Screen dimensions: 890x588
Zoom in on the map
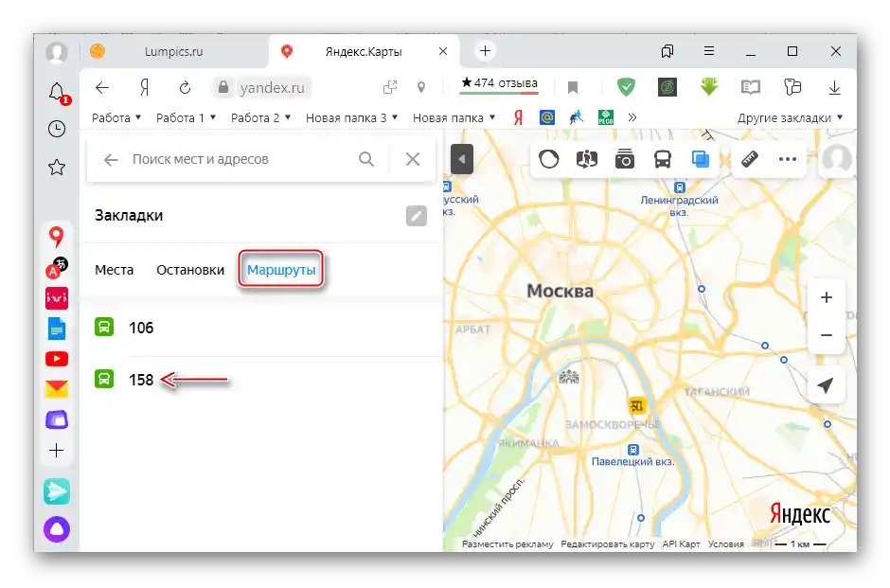(x=827, y=297)
